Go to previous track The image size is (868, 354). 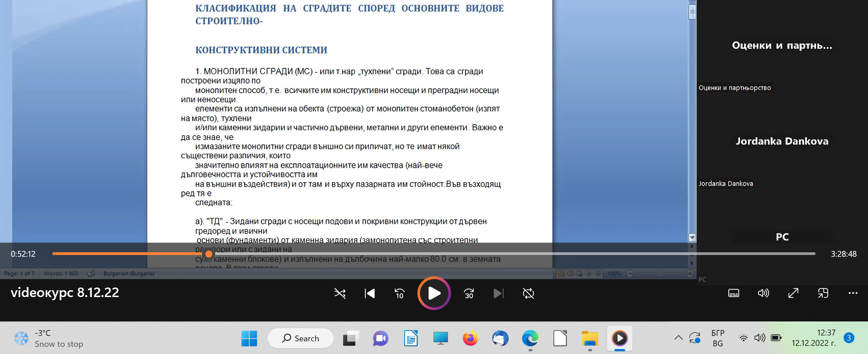tap(369, 293)
